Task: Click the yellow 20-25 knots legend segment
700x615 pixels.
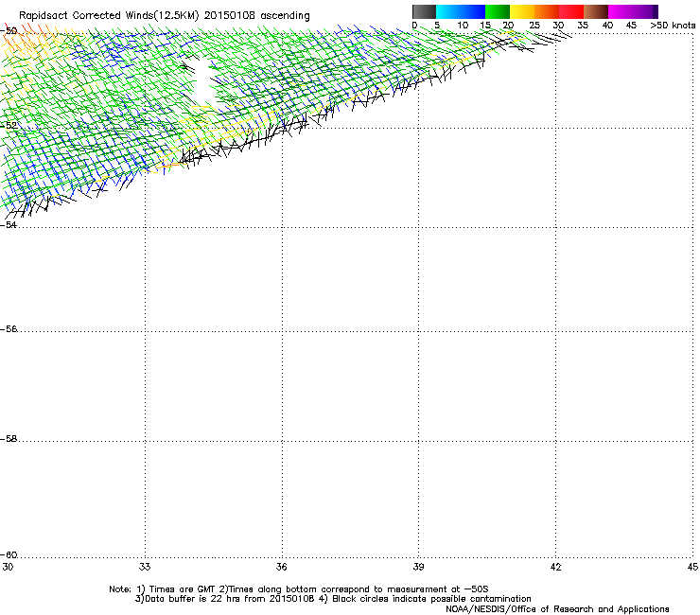Action: [522, 11]
